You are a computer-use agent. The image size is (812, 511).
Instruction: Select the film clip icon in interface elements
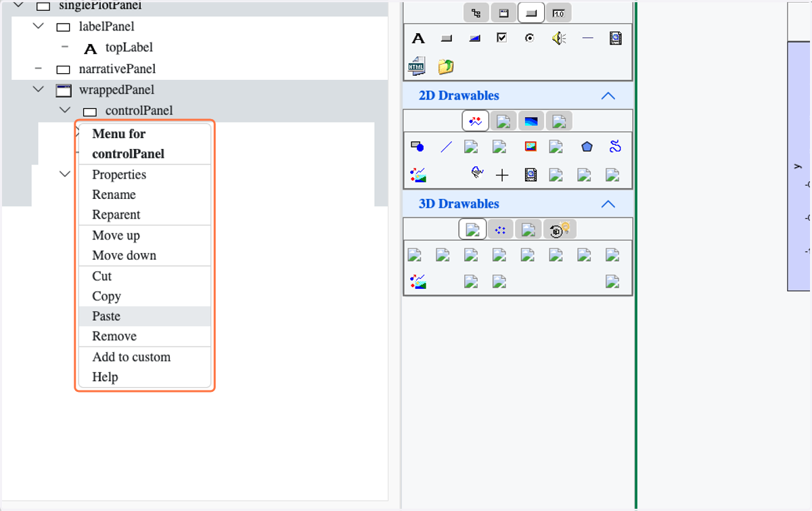coord(615,39)
